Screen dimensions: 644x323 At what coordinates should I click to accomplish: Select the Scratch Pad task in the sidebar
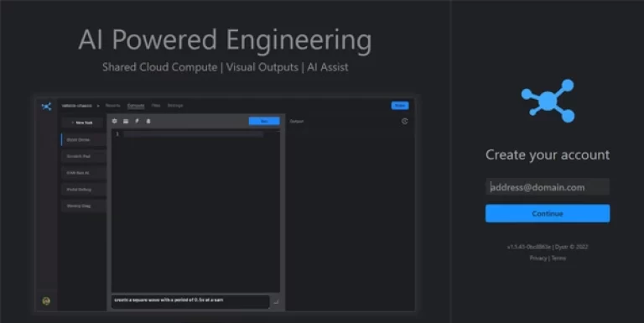[84, 157]
